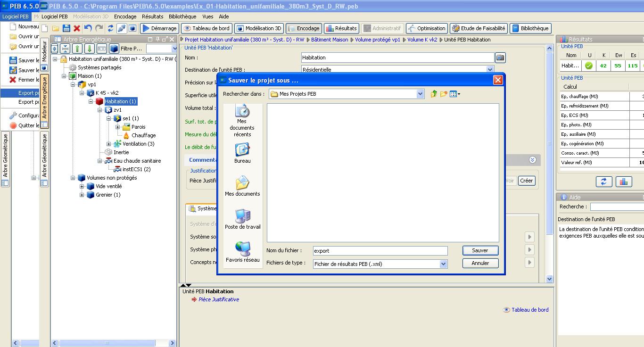Open the Rechercher dans folder dropdown
Image resolution: width=644 pixels, height=347 pixels.
[420, 94]
